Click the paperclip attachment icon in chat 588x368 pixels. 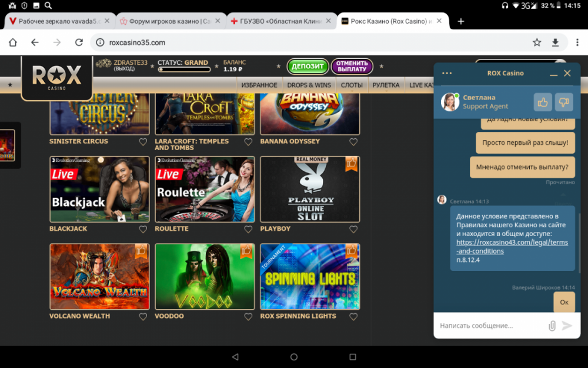tap(551, 325)
